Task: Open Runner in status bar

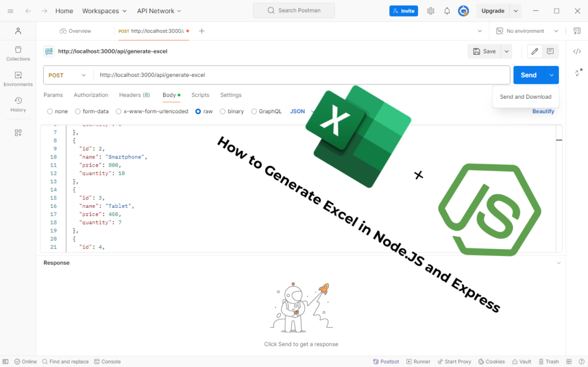Action: pyautogui.click(x=419, y=361)
